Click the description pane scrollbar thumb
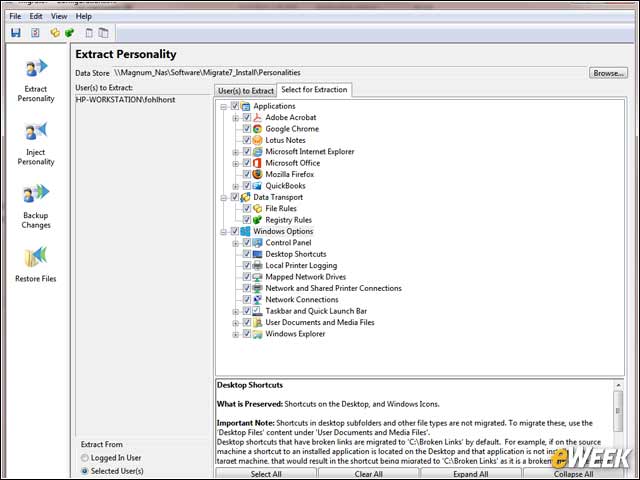640x480 pixels. click(618, 411)
